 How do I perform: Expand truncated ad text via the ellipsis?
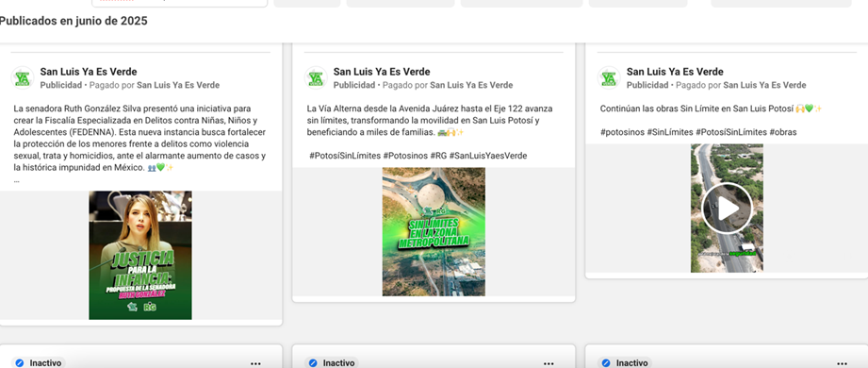(17, 180)
